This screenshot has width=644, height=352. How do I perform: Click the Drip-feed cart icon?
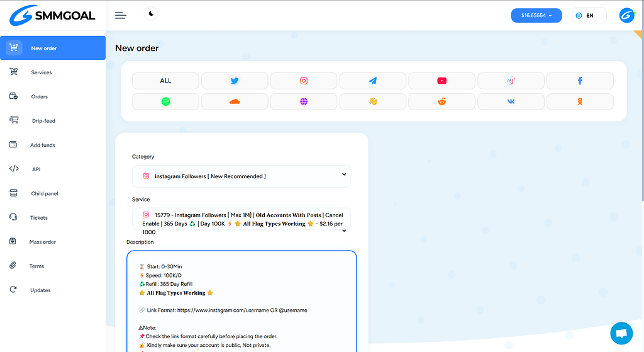(x=14, y=120)
